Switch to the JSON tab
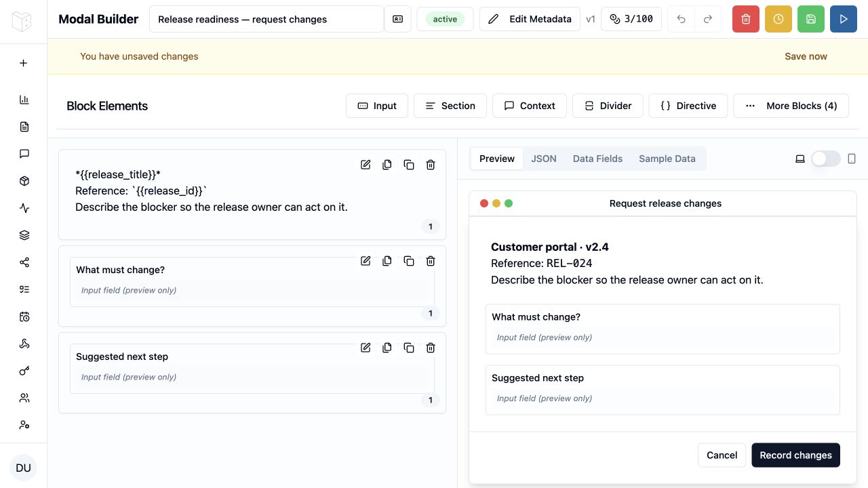Image resolution: width=868 pixels, height=488 pixels. tap(544, 159)
